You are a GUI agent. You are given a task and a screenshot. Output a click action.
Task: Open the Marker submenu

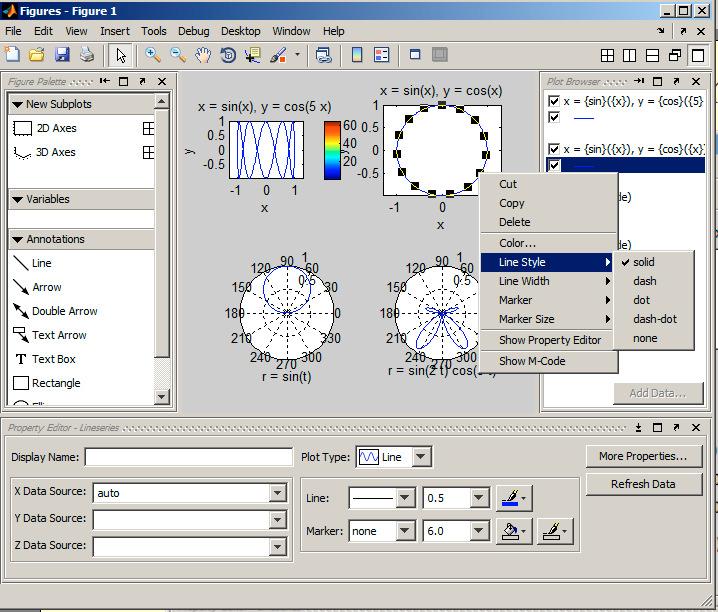pyautogui.click(x=547, y=300)
